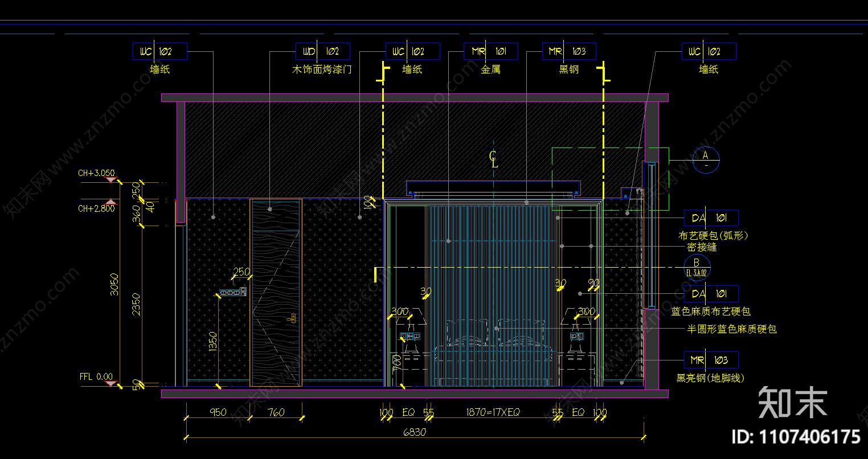Select the DA 101 tag above 蓝色麻质布艺硬包
This screenshot has width=868, height=459.
click(711, 294)
